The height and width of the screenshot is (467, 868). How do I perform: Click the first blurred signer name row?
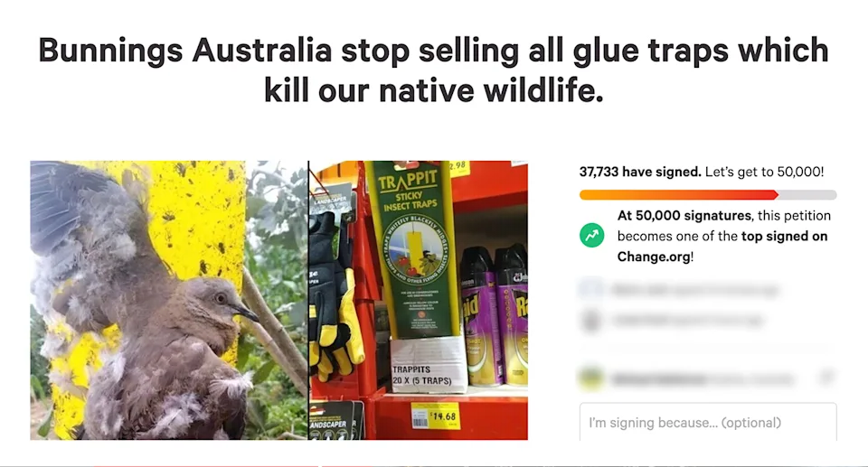point(694,290)
